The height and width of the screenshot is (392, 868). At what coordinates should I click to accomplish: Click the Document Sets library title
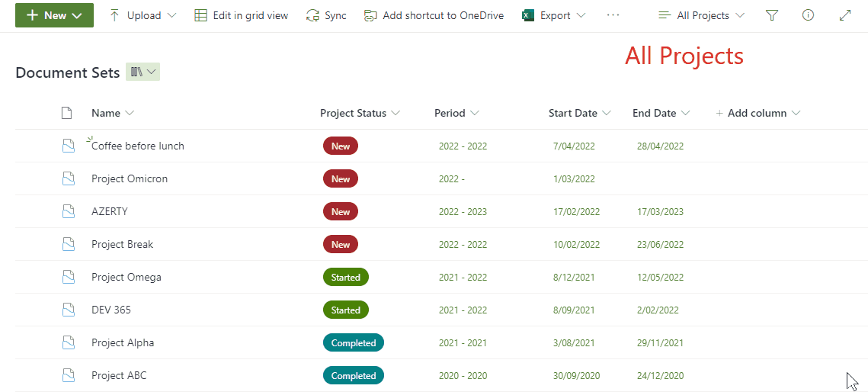(x=68, y=72)
